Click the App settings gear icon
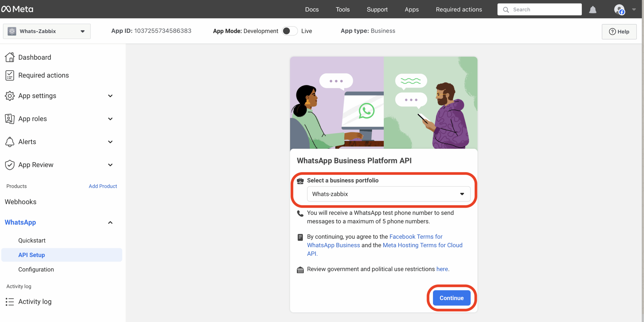 point(10,96)
